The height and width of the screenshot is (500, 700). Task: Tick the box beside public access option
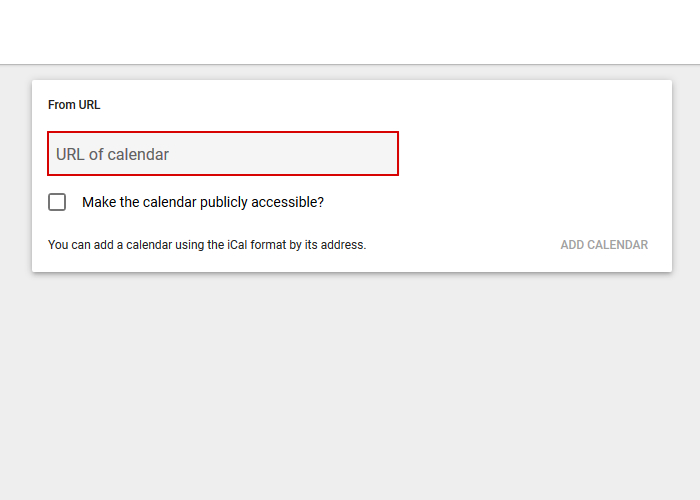(x=57, y=202)
